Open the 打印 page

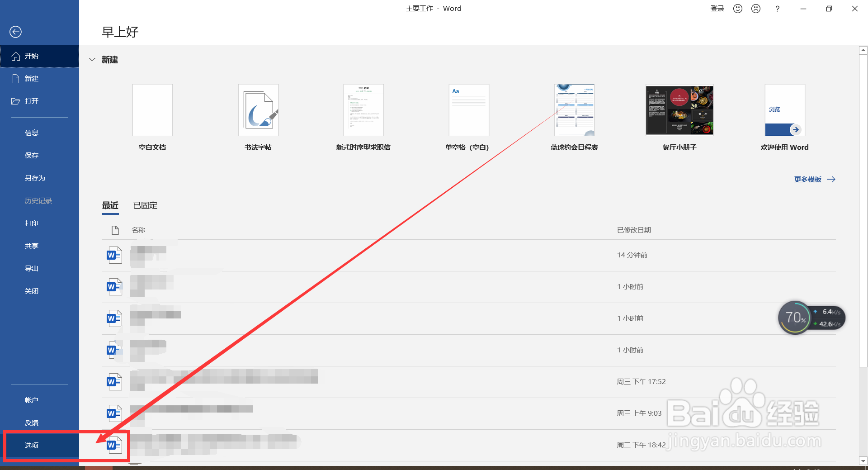[39, 223]
